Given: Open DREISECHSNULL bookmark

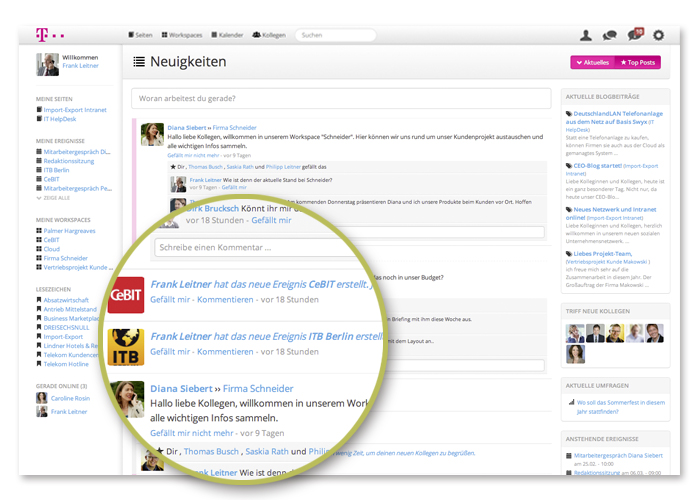Looking at the screenshot, I should (67, 327).
